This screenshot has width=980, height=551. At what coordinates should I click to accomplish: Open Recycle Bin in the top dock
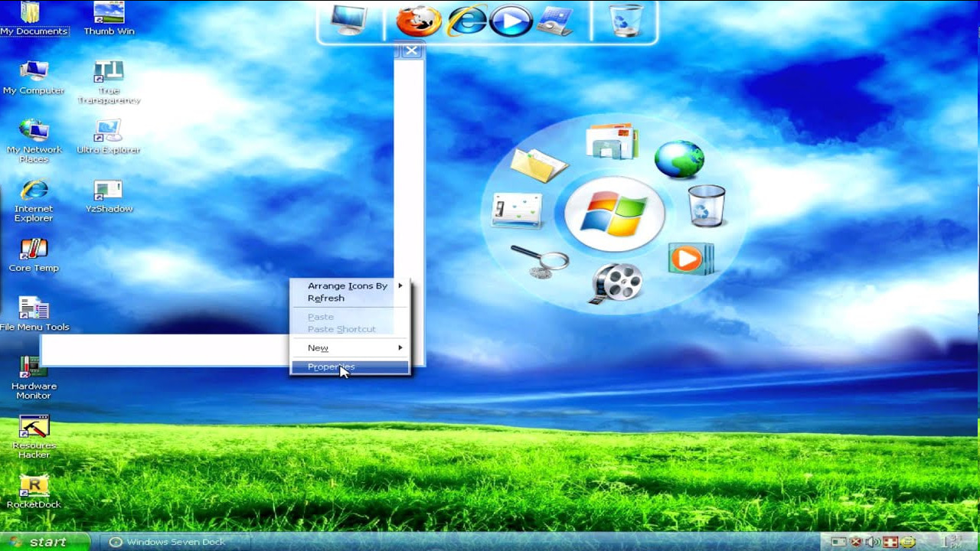point(626,21)
